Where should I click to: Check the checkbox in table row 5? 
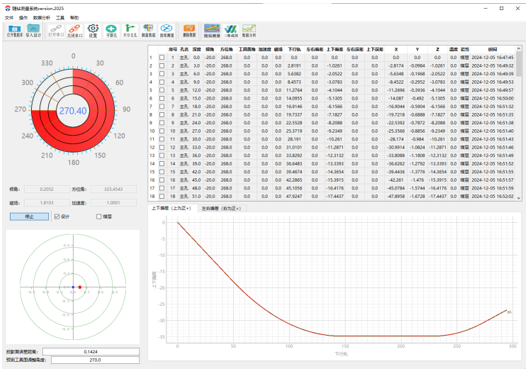tap(162, 90)
